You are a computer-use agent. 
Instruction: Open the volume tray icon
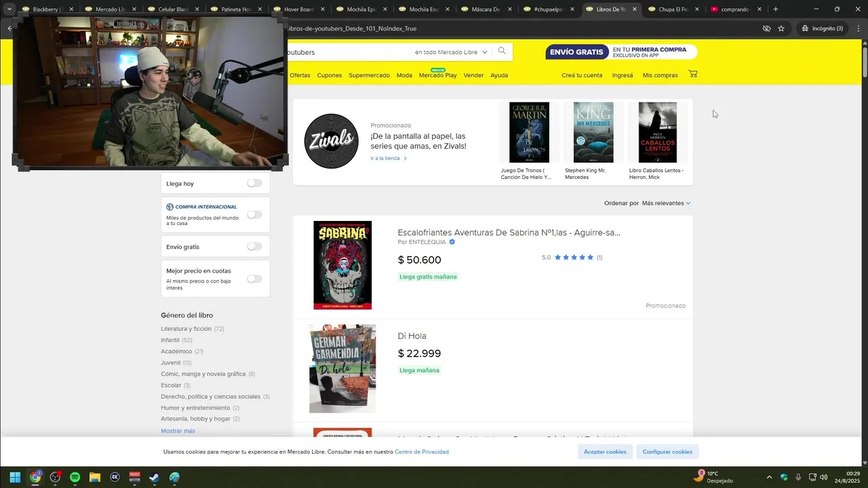(x=824, y=477)
